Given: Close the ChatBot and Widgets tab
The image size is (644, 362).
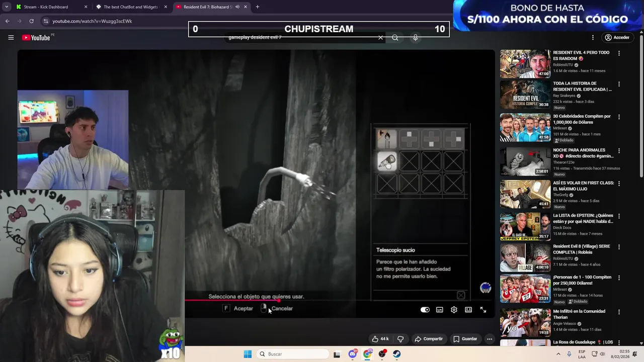Looking at the screenshot, I should coord(166,7).
